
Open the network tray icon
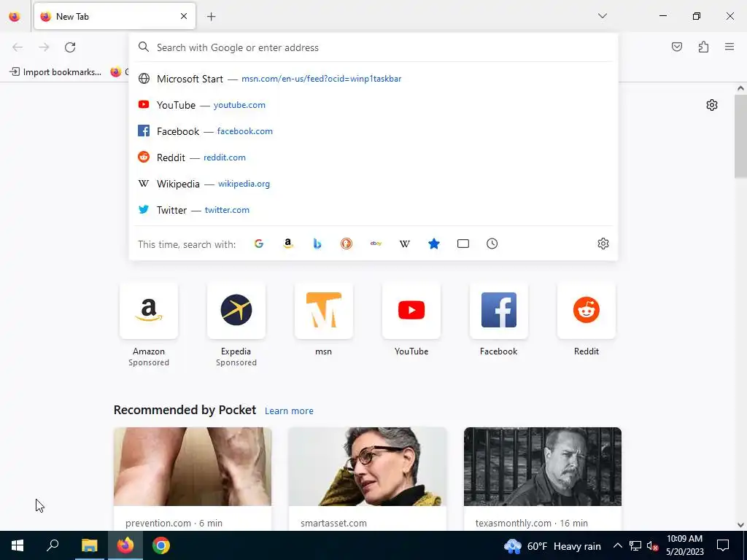[635, 545]
